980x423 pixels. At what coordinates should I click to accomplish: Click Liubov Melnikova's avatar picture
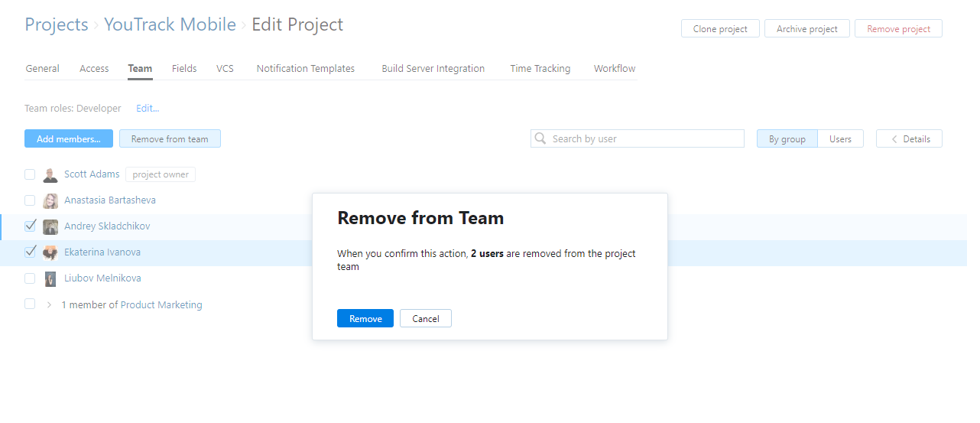(50, 279)
